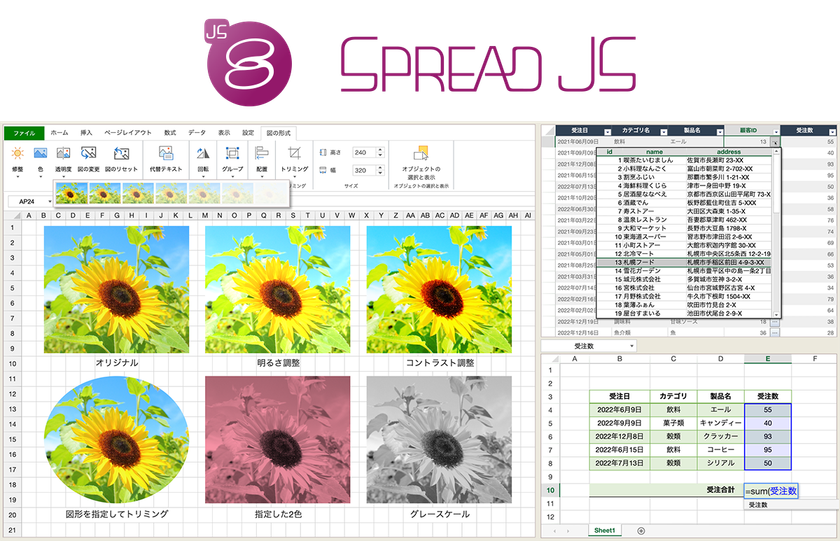
Task: Pick 大和マーケット in the customer list
Action: coord(684,228)
